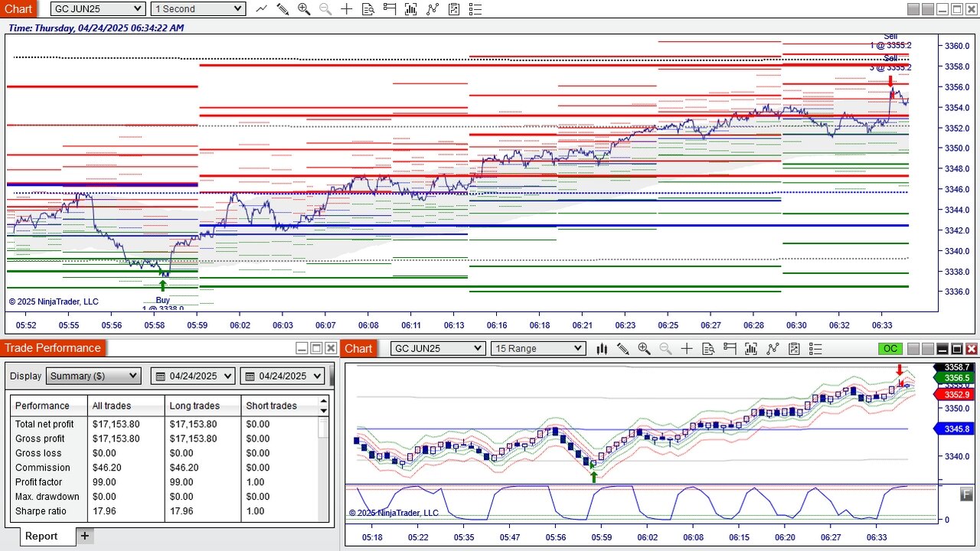Select the Max. drawdown row label
Image resolution: width=980 pixels, height=551 pixels.
(x=47, y=497)
